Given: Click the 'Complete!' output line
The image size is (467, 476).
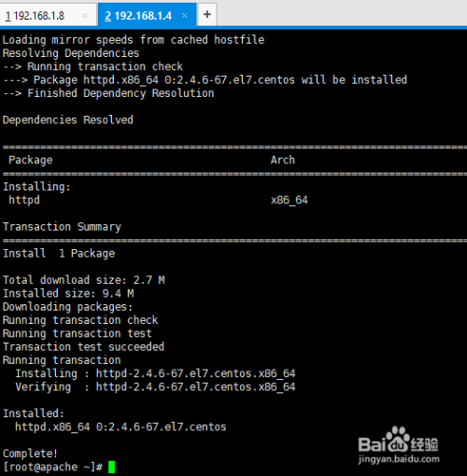Looking at the screenshot, I should (31, 454).
